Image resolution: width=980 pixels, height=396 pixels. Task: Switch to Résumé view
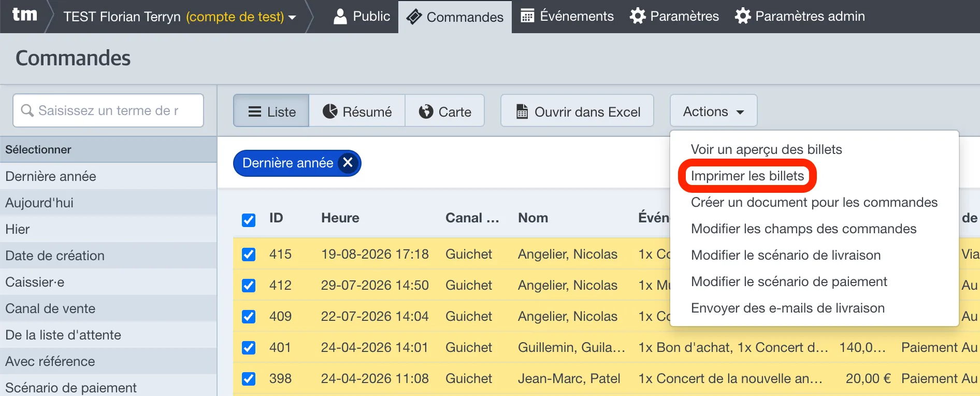click(x=357, y=110)
